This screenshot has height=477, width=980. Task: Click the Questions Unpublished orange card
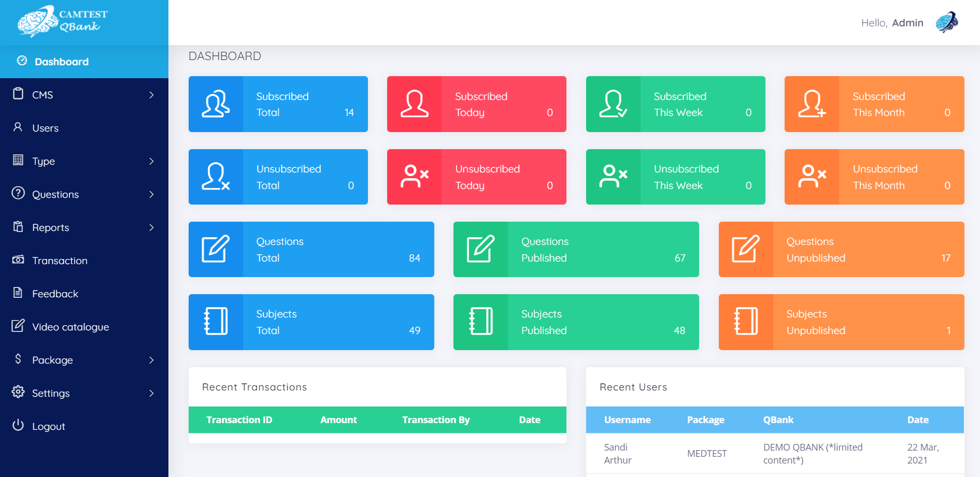pyautogui.click(x=841, y=249)
